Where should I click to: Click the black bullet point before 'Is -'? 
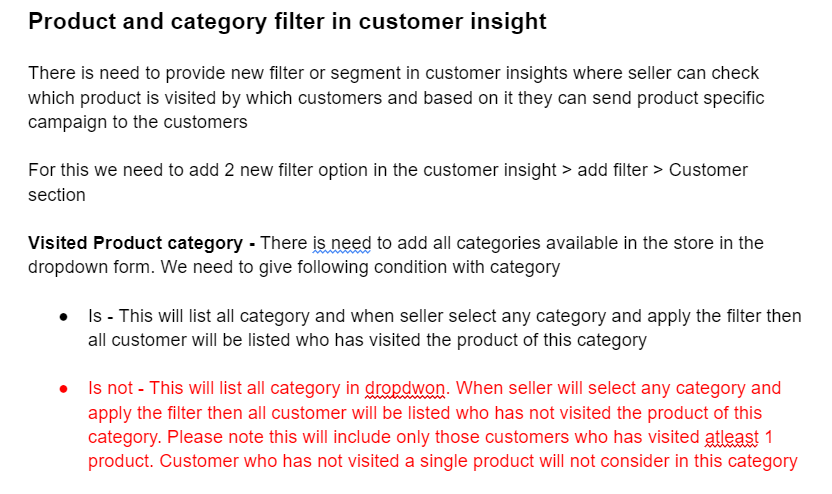pos(63,316)
